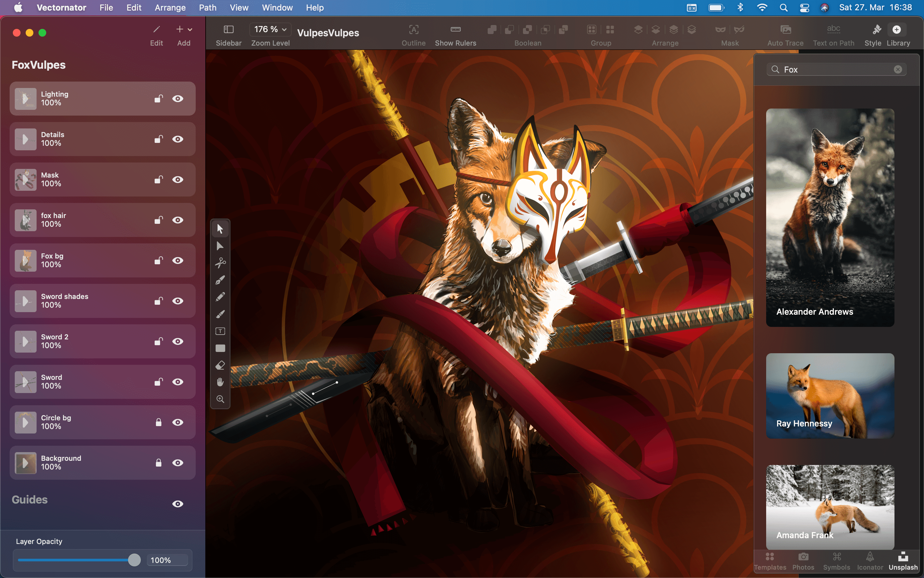
Task: Expand the Sword layer
Action: (25, 382)
